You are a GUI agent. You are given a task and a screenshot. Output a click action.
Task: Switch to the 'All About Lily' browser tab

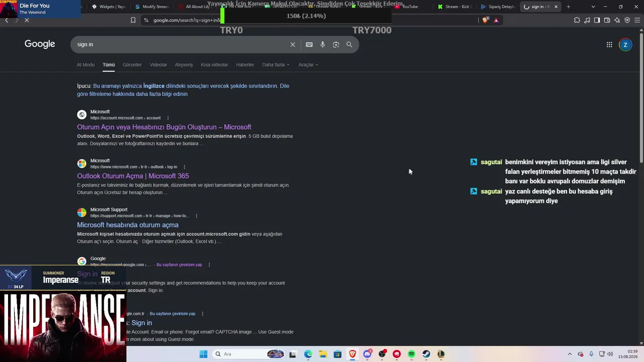click(195, 7)
